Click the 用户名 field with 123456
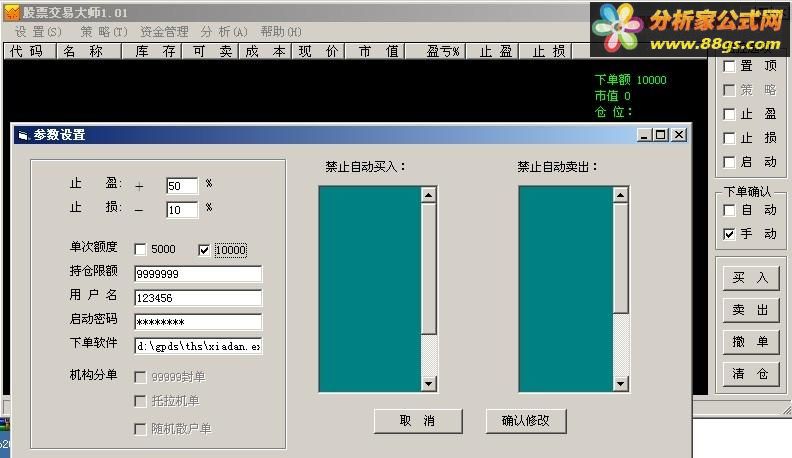The width and height of the screenshot is (792, 458). (x=198, y=298)
